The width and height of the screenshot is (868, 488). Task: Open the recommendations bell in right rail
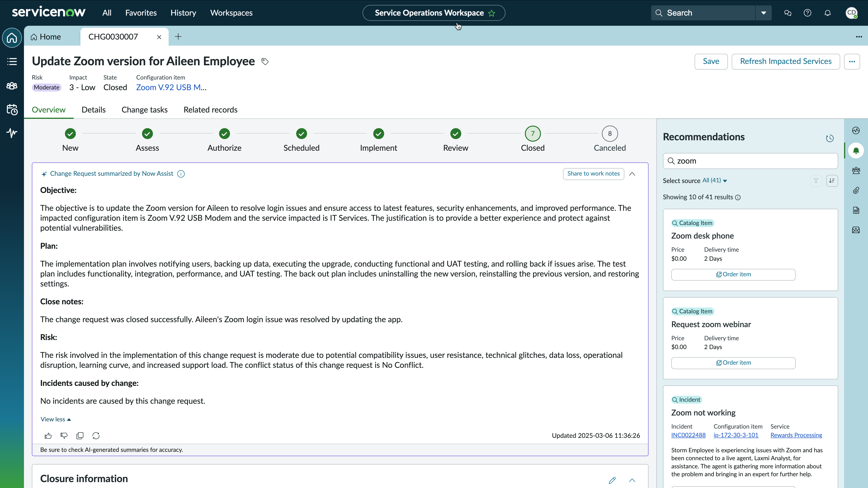[x=856, y=150]
